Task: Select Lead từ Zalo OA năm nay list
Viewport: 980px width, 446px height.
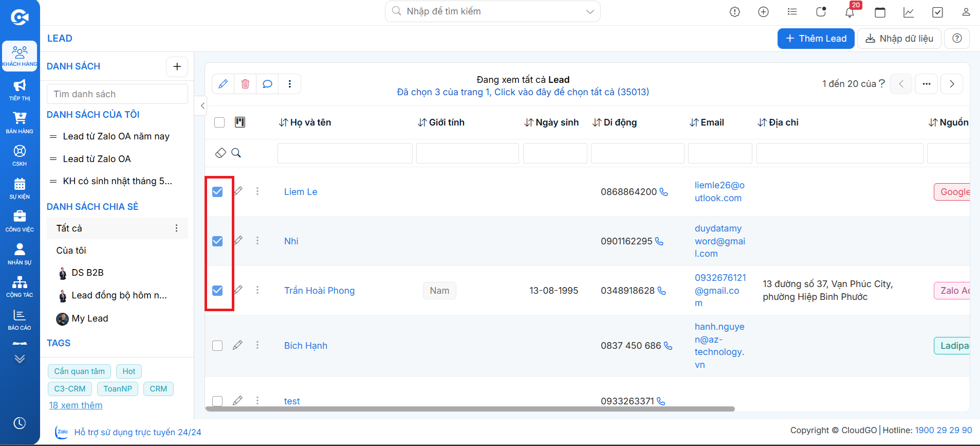Action: [116, 136]
